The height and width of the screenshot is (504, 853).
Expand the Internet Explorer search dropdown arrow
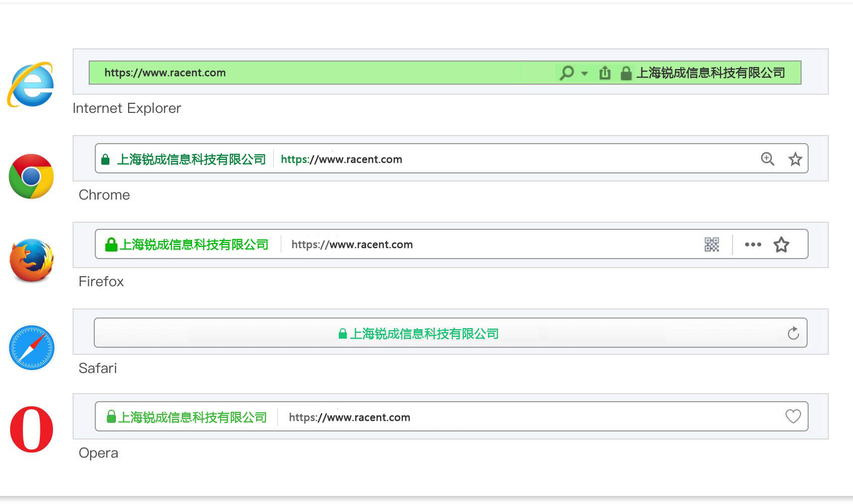[x=584, y=74]
